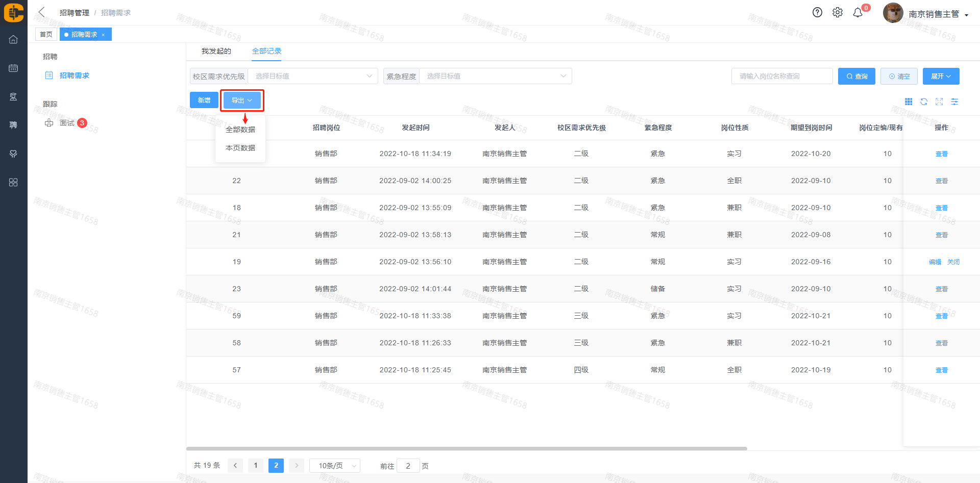Screen dimensions: 980x483
Task: Open the settings gear icon
Action: pos(838,13)
